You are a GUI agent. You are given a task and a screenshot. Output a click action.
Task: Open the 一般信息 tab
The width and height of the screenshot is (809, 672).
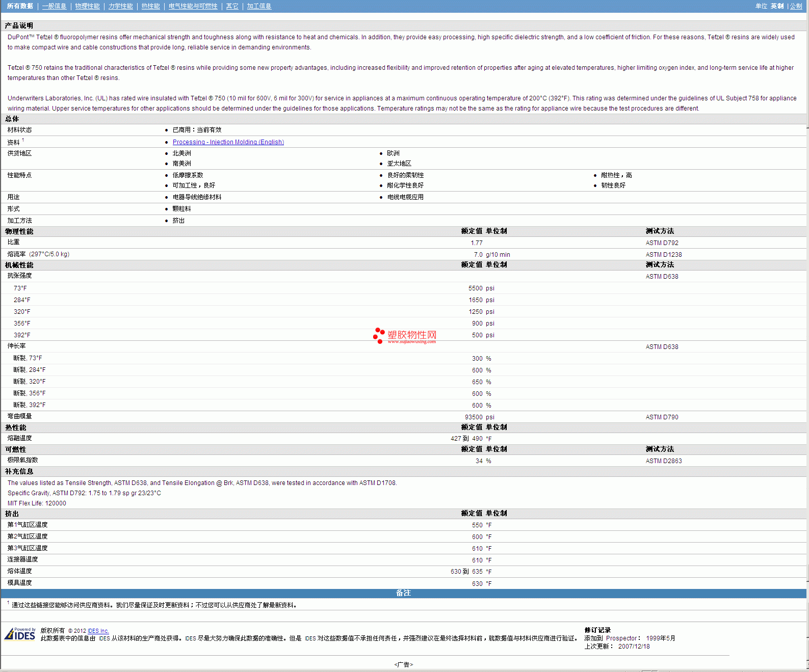(x=54, y=6)
